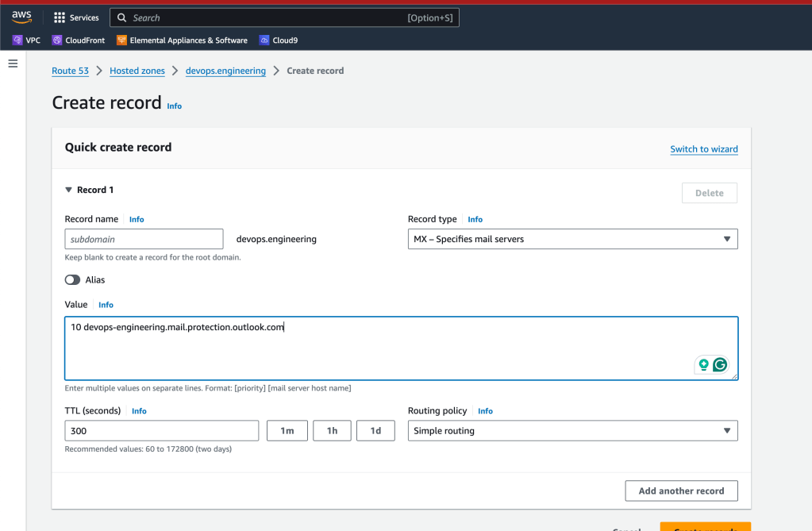Screen dimensions: 812x531
Task: Open the AWS console home logo
Action: pos(21,17)
